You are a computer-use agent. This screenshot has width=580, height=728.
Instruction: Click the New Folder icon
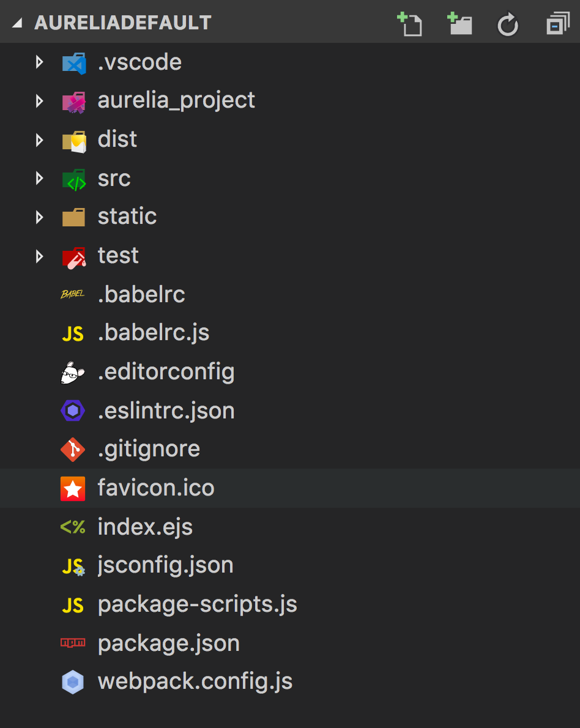point(459,24)
